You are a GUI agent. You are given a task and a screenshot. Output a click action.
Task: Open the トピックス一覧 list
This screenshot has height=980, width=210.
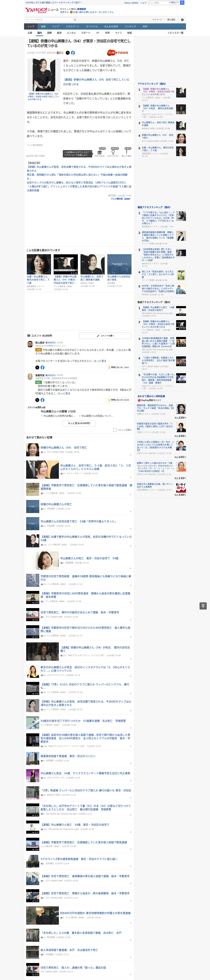point(175,33)
